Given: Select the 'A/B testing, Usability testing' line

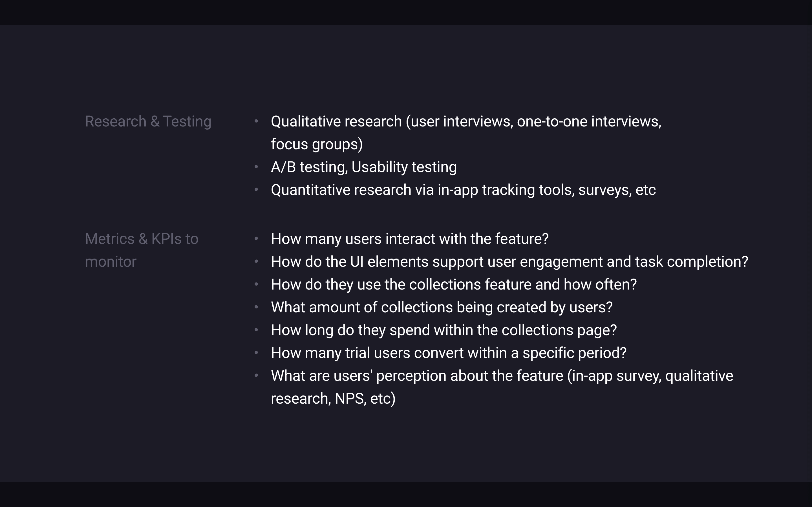Looking at the screenshot, I should 363,167.
